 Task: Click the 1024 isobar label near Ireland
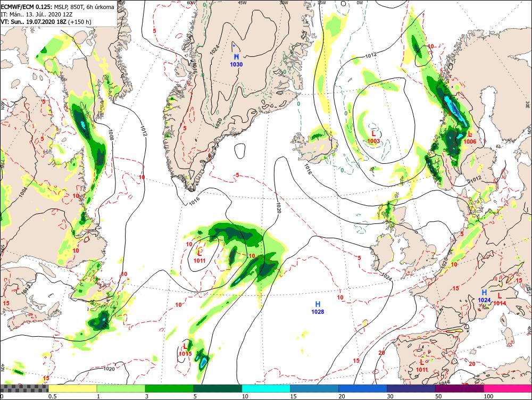[x=387, y=277]
